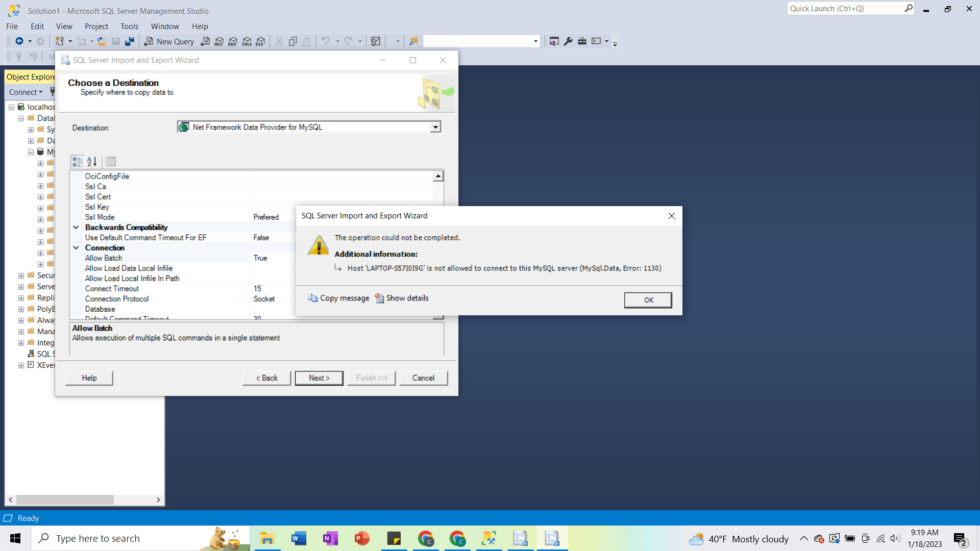980x551 pixels.
Task: Open the Destination provider dropdown
Action: tap(435, 127)
